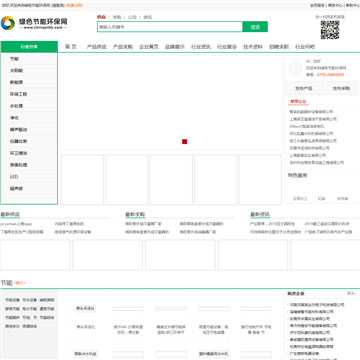Click the 会员服务 link at top right
The image size is (360, 360).
click(x=317, y=5)
